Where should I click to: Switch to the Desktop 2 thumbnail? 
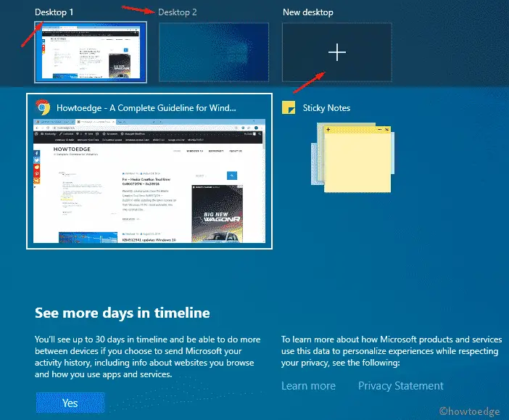coord(214,52)
